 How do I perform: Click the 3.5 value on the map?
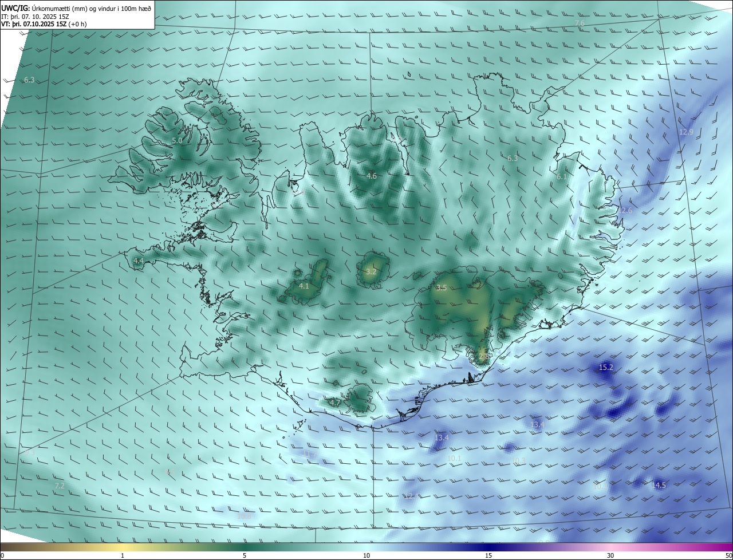441,287
